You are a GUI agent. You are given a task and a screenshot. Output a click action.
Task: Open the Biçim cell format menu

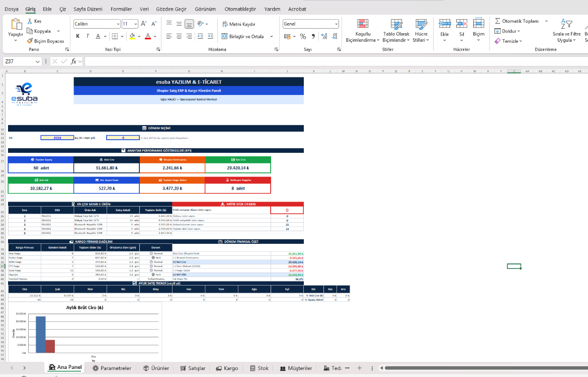click(x=478, y=30)
